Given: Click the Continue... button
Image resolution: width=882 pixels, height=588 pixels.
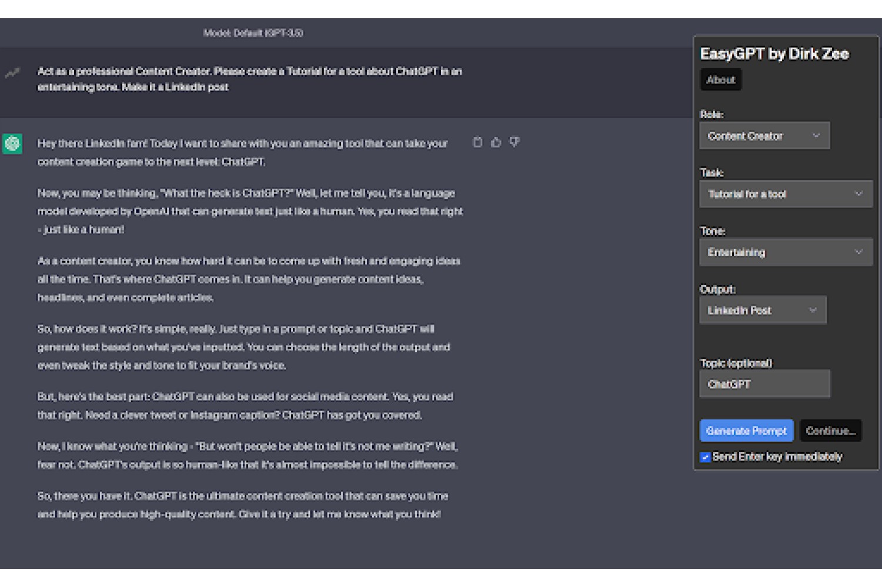Looking at the screenshot, I should 830,431.
